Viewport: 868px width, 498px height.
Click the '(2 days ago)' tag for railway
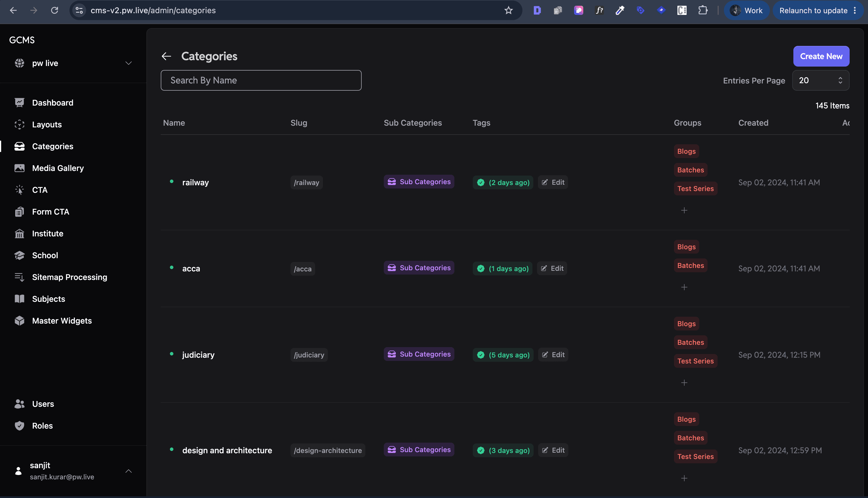point(503,182)
